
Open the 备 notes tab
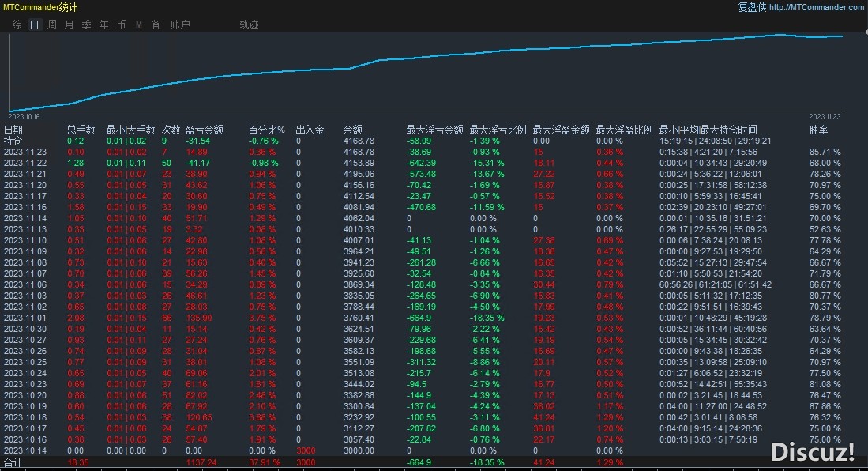pos(156,24)
